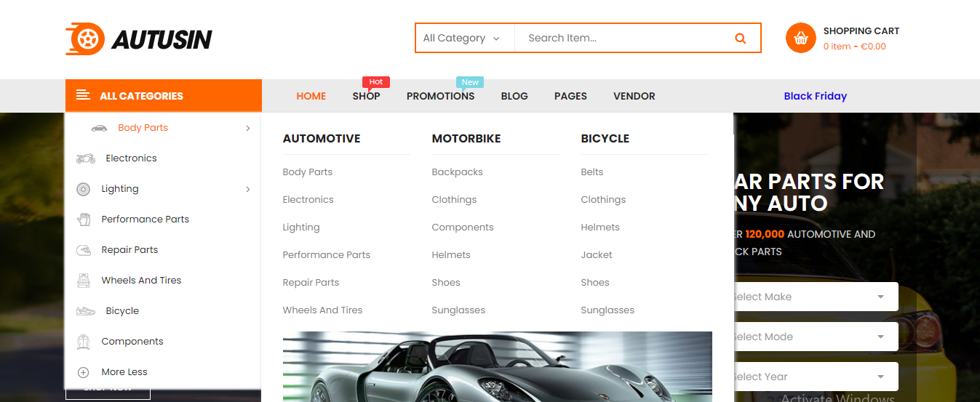Select Components in sidebar categories
Viewport: 980px width, 402px height.
[132, 342]
